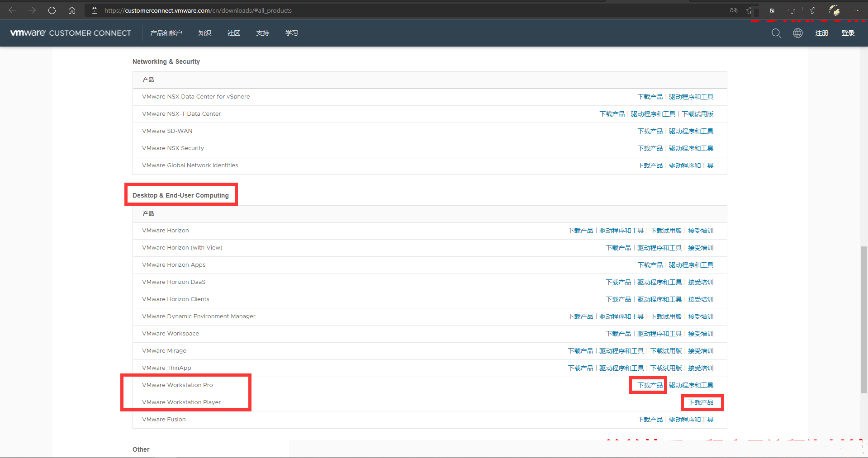This screenshot has width=868, height=458.
Task: Click 驱动程序和工具 for VMware Horizon DaaS
Action: pyautogui.click(x=659, y=282)
